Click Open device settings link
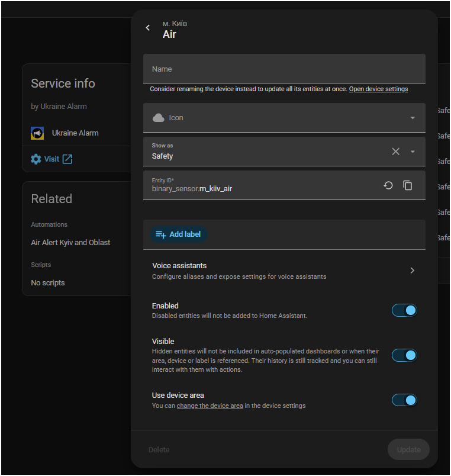Screen dimensions: 451x476 point(378,89)
